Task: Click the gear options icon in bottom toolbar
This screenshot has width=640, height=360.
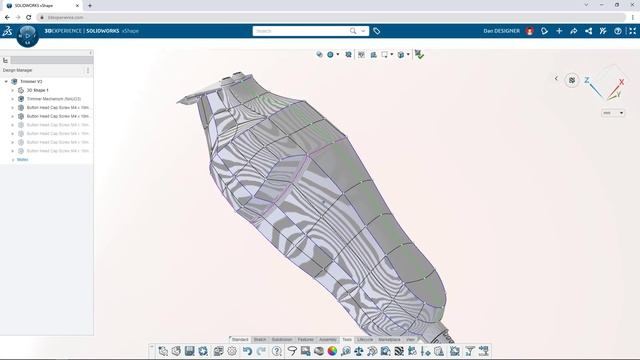Action: pyautogui.click(x=232, y=351)
